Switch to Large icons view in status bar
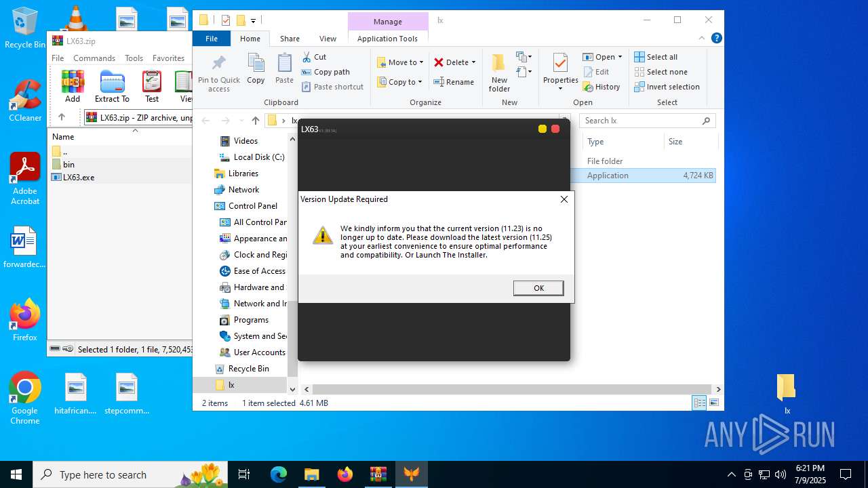The image size is (868, 488). 713,403
